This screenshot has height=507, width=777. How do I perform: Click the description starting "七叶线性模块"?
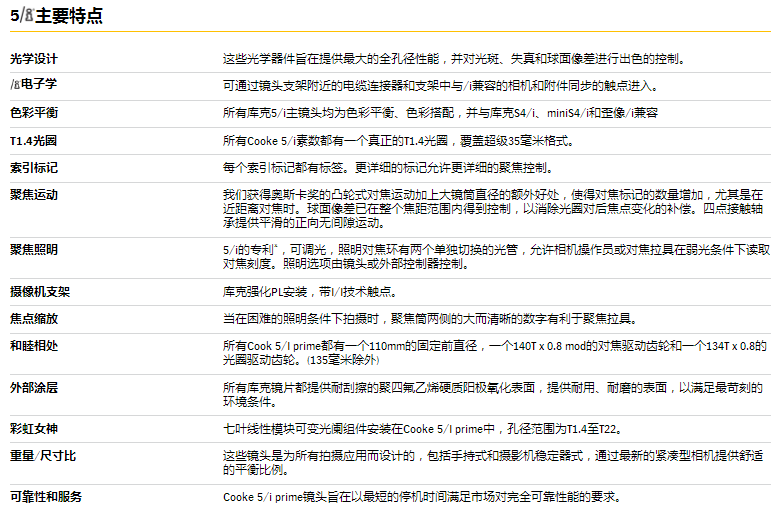(423, 428)
